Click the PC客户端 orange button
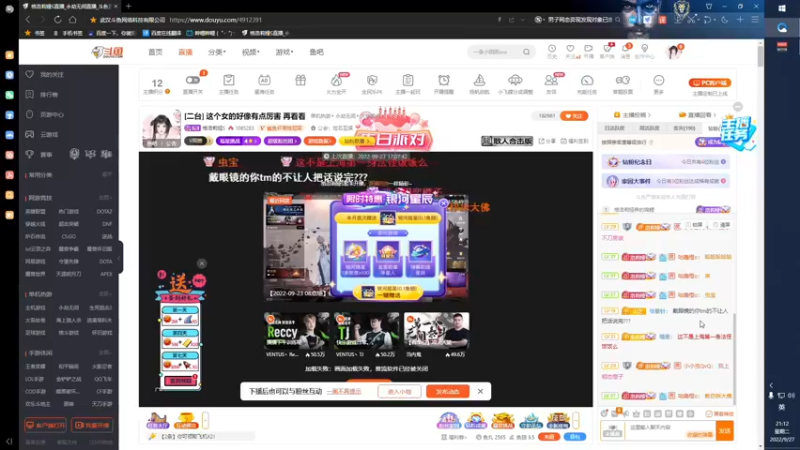Viewport: 800px width, 450px height. [x=710, y=83]
